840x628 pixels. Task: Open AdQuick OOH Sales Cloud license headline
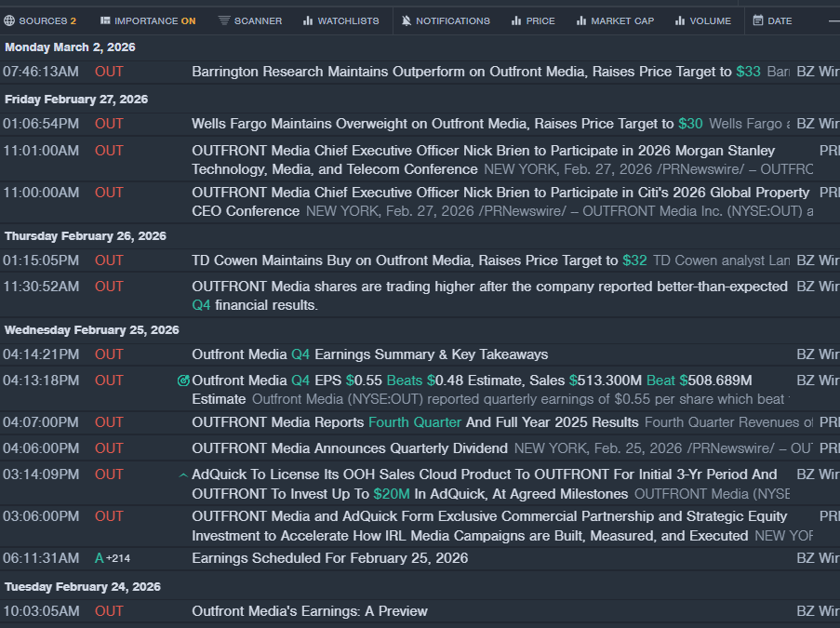coord(485,484)
